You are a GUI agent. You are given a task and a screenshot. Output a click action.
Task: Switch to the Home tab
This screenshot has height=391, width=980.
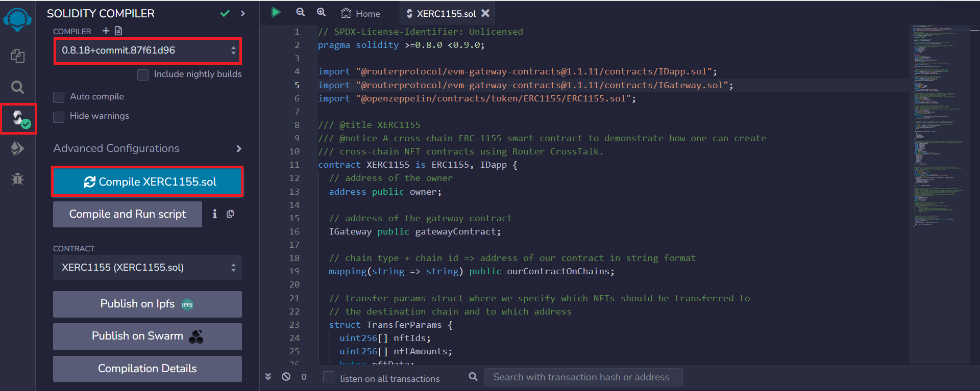[x=361, y=14]
